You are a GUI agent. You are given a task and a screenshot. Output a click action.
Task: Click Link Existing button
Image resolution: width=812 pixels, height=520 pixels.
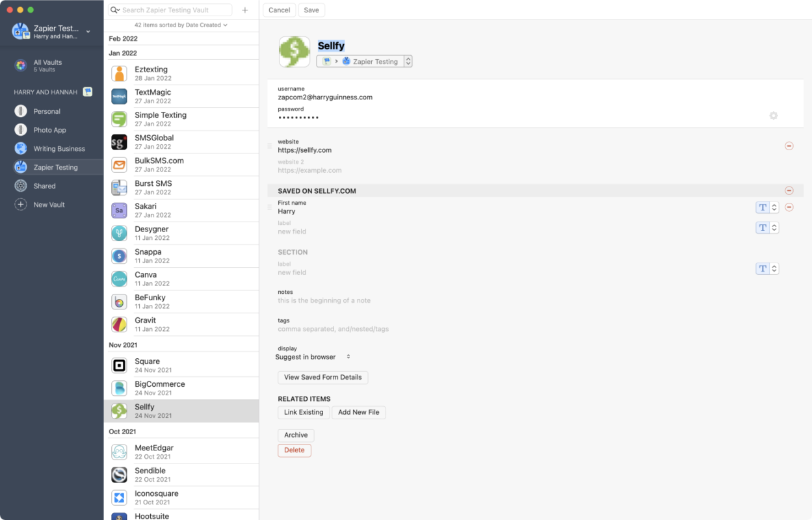point(302,412)
